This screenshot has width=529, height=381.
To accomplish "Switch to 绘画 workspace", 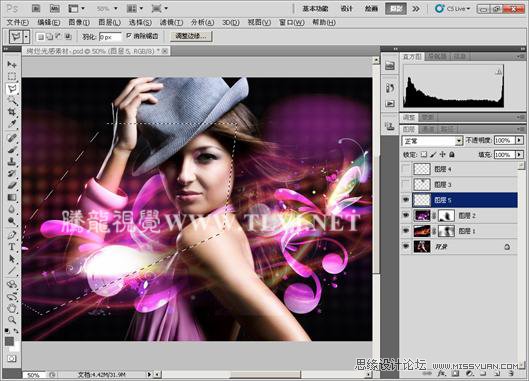I will pos(371,9).
